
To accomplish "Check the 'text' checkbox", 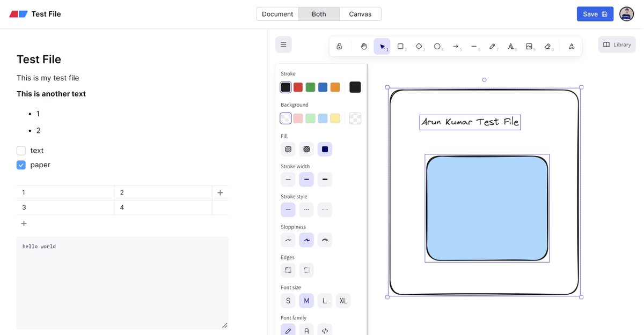I will (21, 151).
